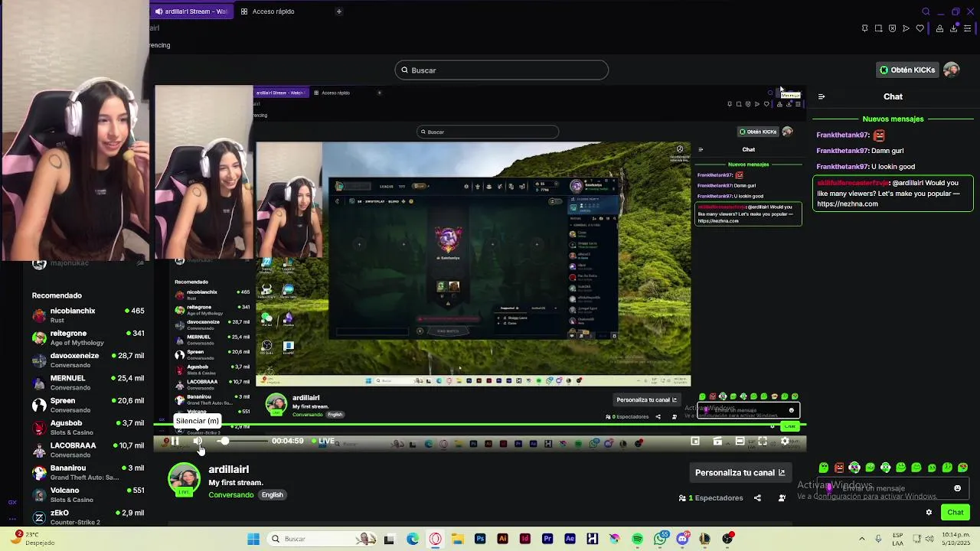Click the nezhna.com chat message
980x551 pixels.
point(893,194)
